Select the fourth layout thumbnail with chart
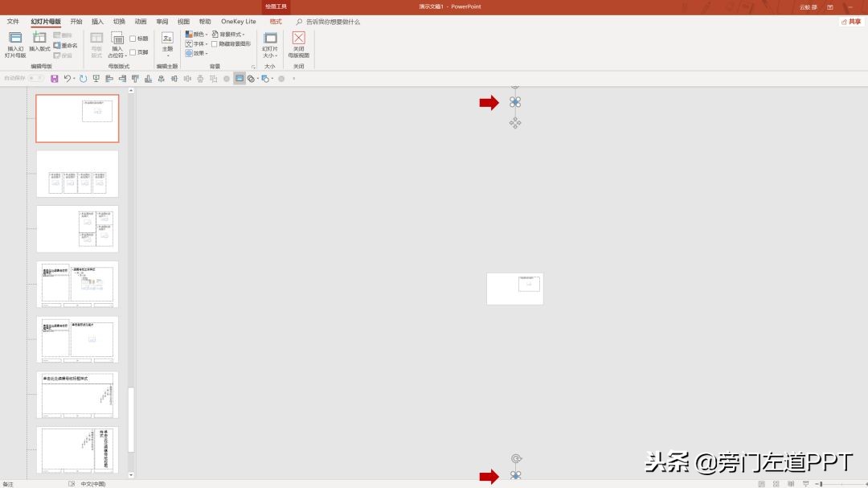 (77, 284)
